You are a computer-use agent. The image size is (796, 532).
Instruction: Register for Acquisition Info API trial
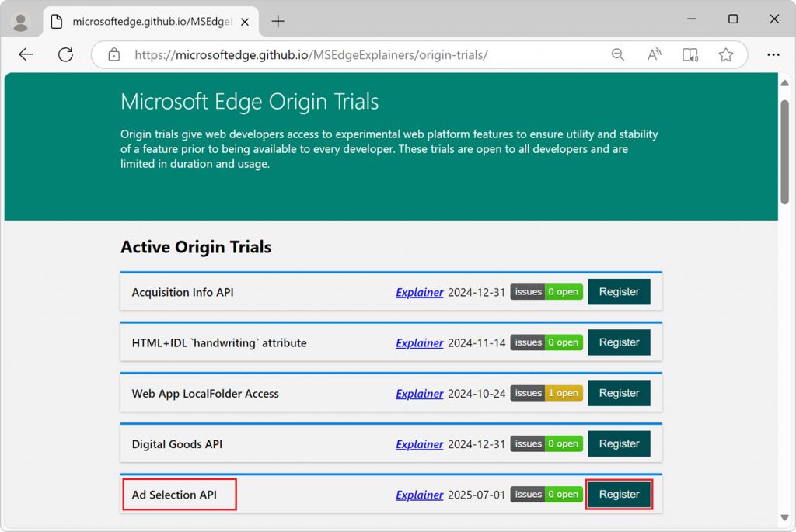pyautogui.click(x=619, y=292)
